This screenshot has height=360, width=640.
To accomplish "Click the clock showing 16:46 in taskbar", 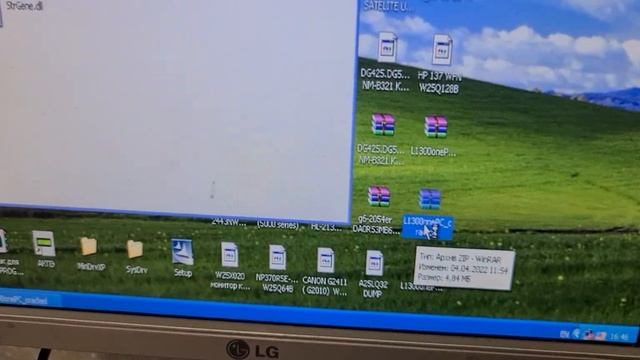I will coord(619,337).
